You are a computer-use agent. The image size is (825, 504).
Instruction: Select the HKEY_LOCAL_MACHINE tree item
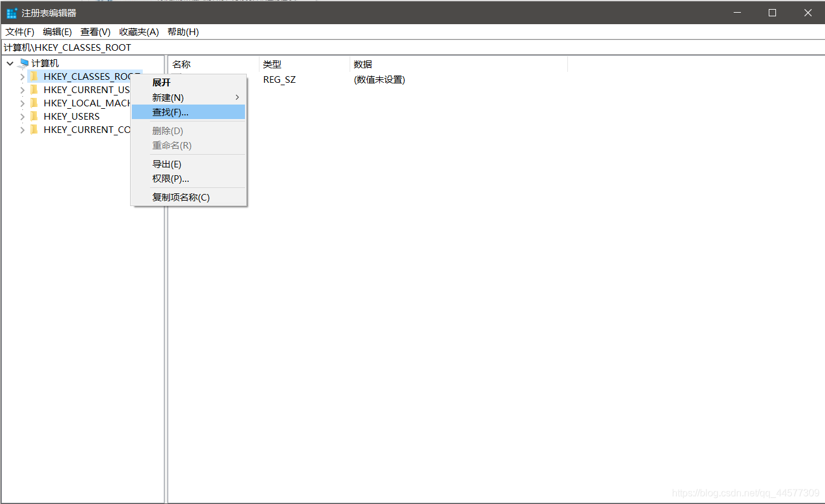[x=86, y=103]
